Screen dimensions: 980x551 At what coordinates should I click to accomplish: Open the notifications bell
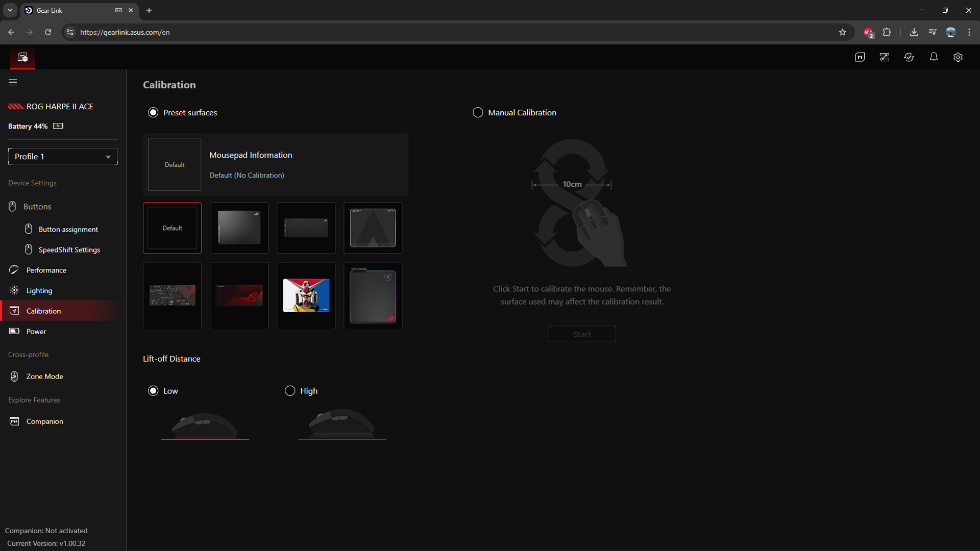(934, 57)
